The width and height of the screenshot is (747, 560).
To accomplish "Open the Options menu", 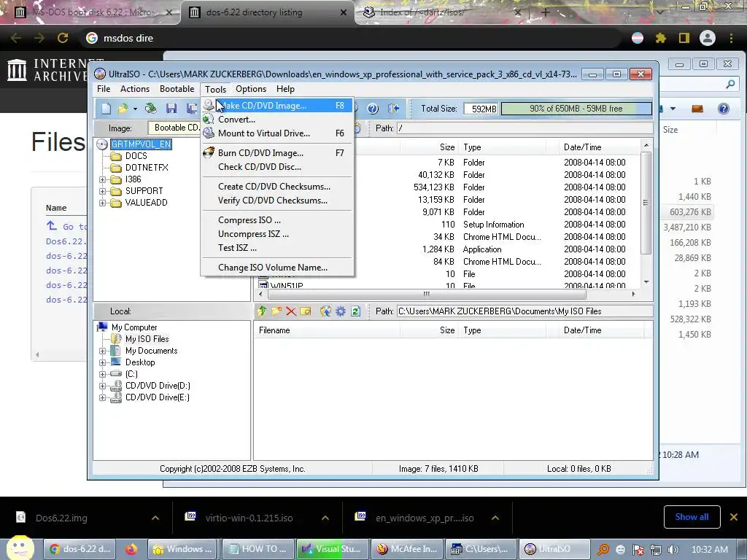I will tap(251, 89).
